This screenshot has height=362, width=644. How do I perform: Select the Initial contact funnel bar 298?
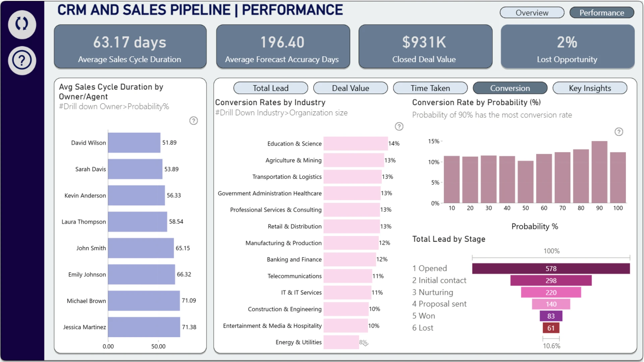551,281
